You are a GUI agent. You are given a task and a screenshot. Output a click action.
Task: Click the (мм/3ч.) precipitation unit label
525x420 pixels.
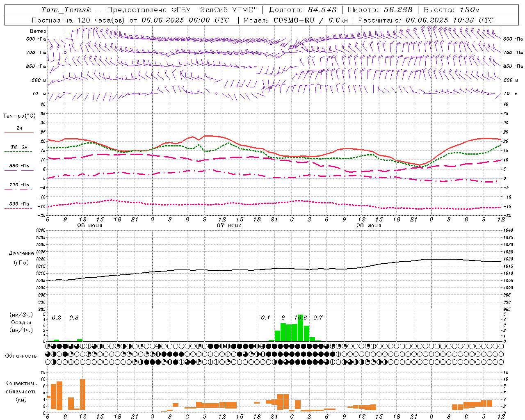click(x=21, y=315)
